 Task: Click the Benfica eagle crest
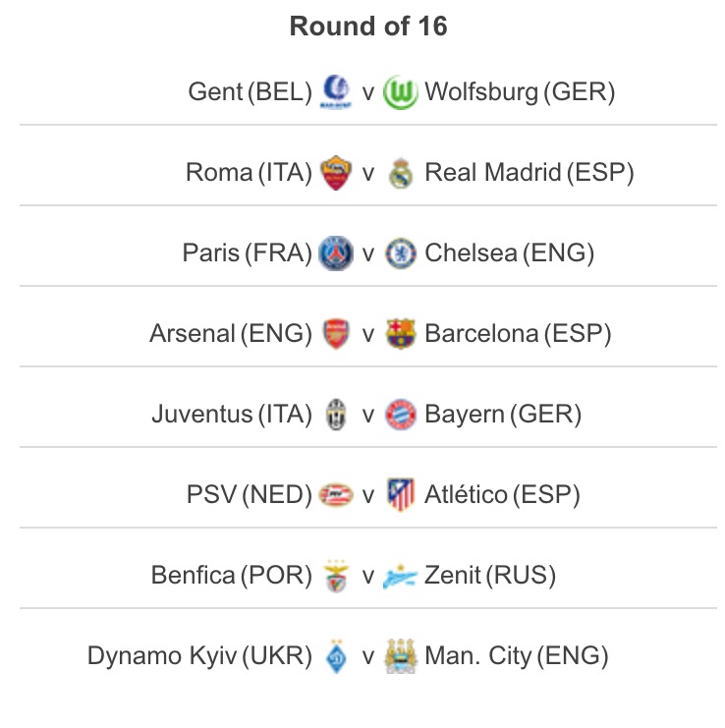[336, 576]
